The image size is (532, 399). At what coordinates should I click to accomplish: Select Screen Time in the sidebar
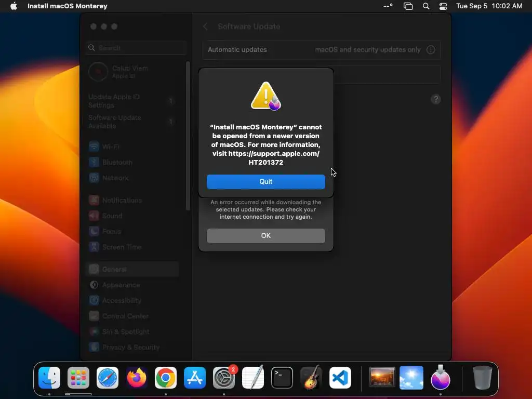132,247
